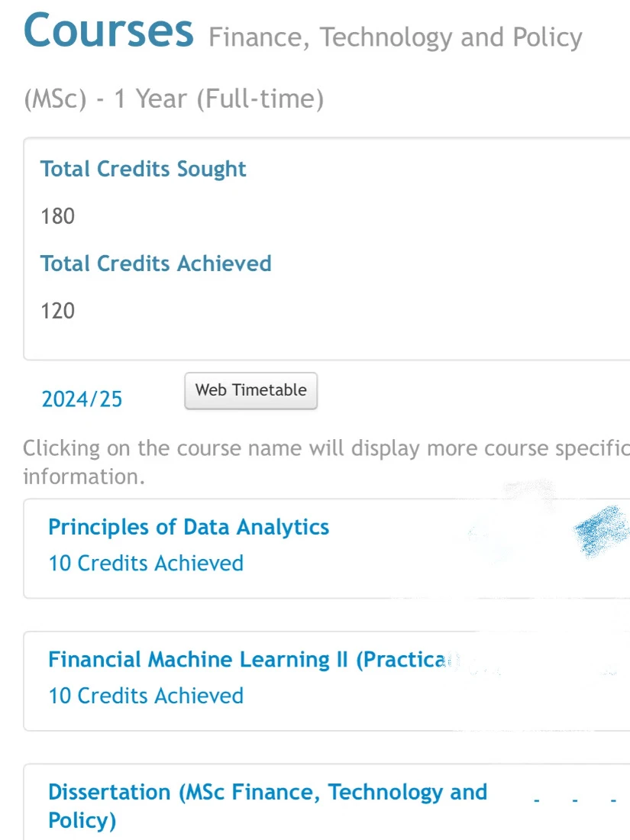This screenshot has width=630, height=840.
Task: Click the (MSc) - 1 Year (Full-time) text
Action: click(x=173, y=99)
